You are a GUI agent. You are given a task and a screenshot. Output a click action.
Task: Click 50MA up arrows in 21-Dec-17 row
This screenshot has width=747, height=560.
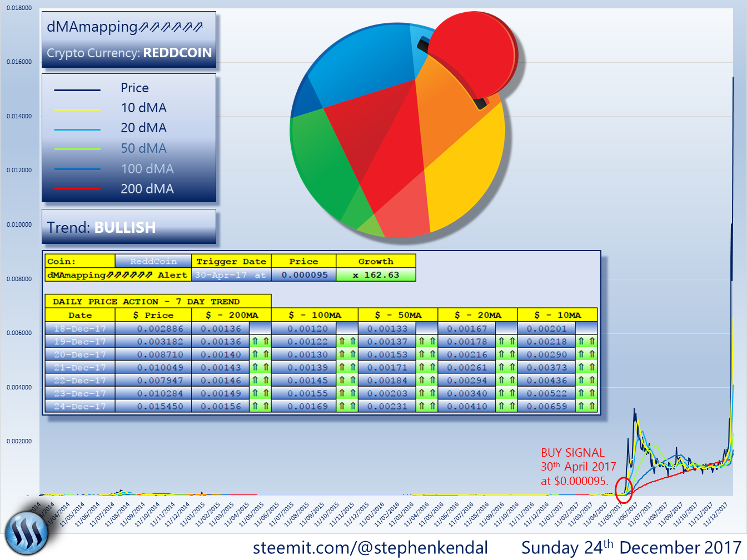pyautogui.click(x=427, y=367)
